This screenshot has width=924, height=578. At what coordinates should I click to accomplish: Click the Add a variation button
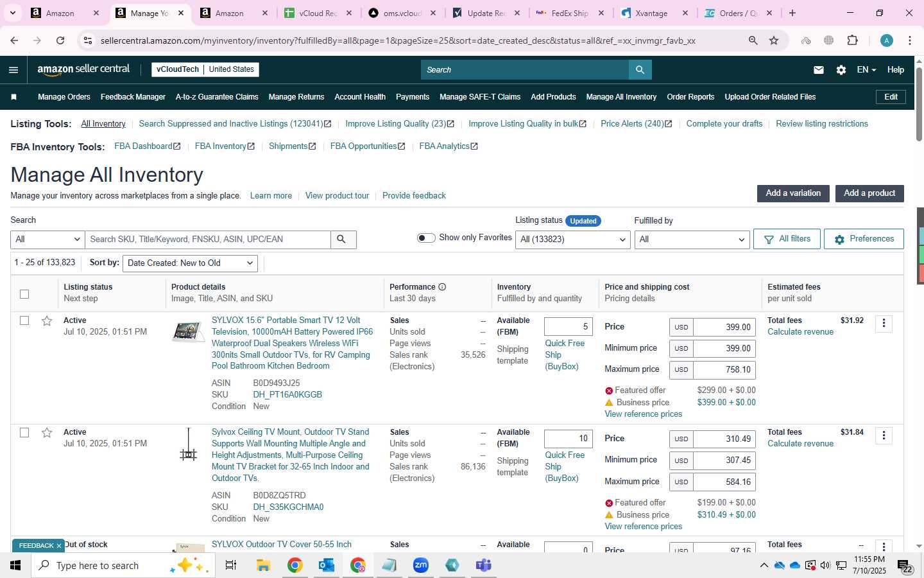[793, 193]
